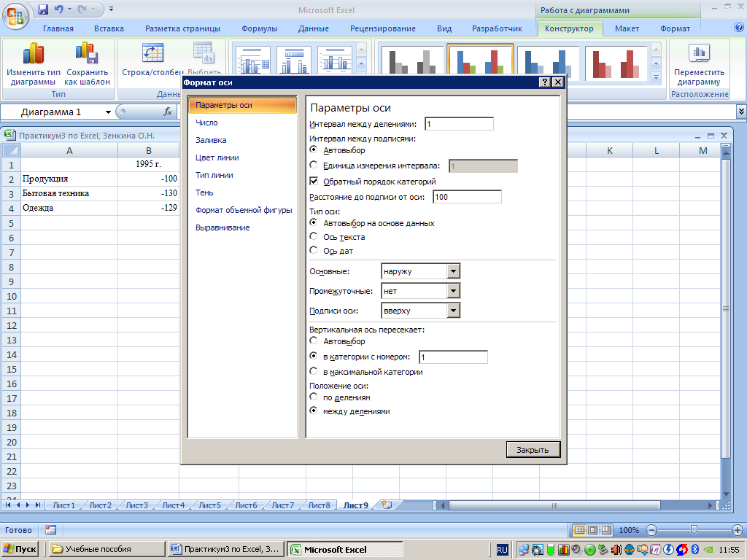
Task: Click the Пуск start button
Action: pos(20,549)
